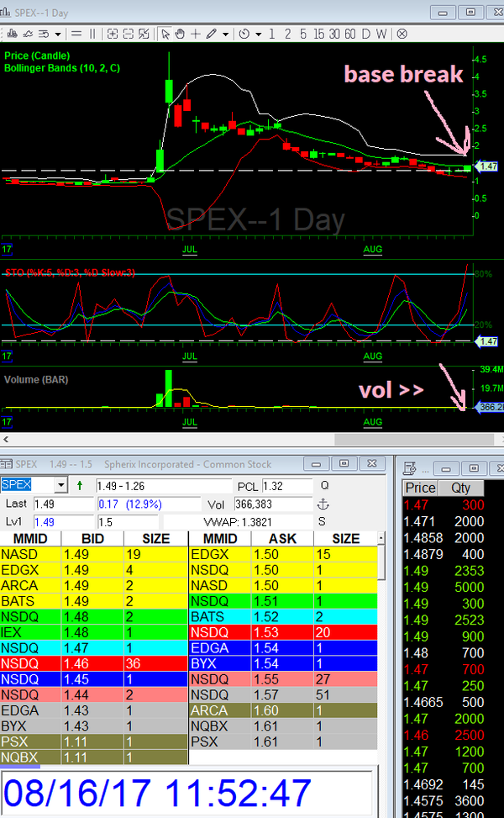Click the BID column header

92,538
